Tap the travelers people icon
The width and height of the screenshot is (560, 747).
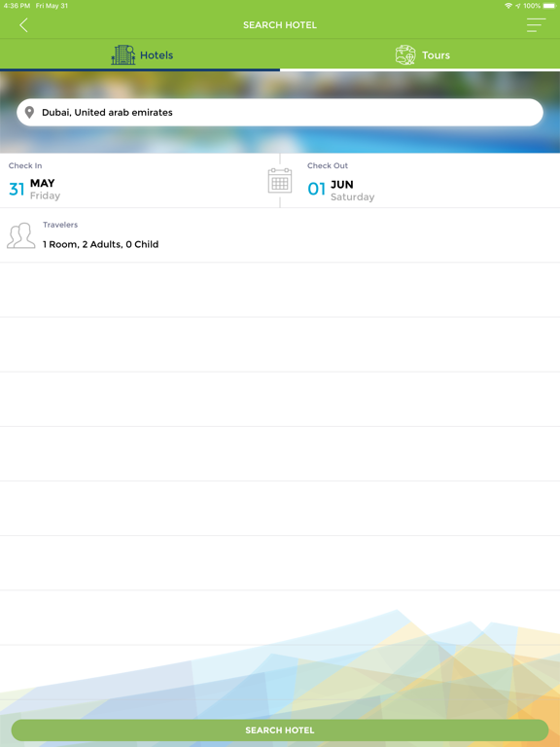21,235
